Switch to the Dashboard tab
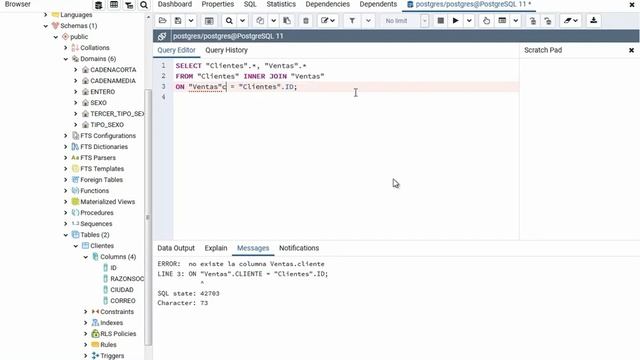The image size is (640, 360). (x=175, y=4)
